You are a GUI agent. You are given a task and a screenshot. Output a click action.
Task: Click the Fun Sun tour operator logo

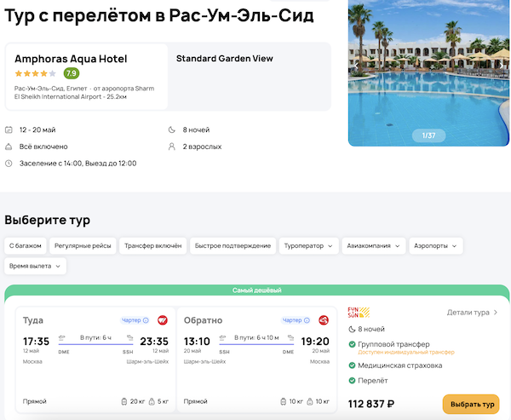tap(360, 313)
